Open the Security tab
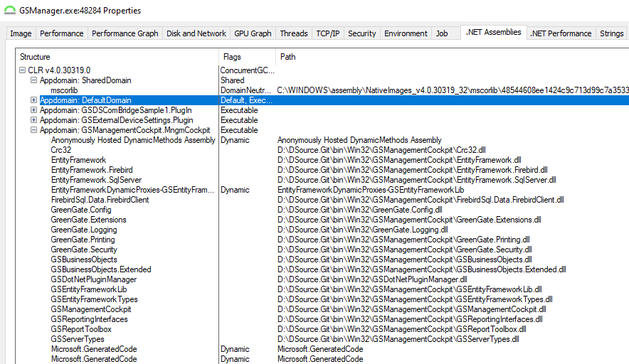The height and width of the screenshot is (364, 629). tap(362, 33)
